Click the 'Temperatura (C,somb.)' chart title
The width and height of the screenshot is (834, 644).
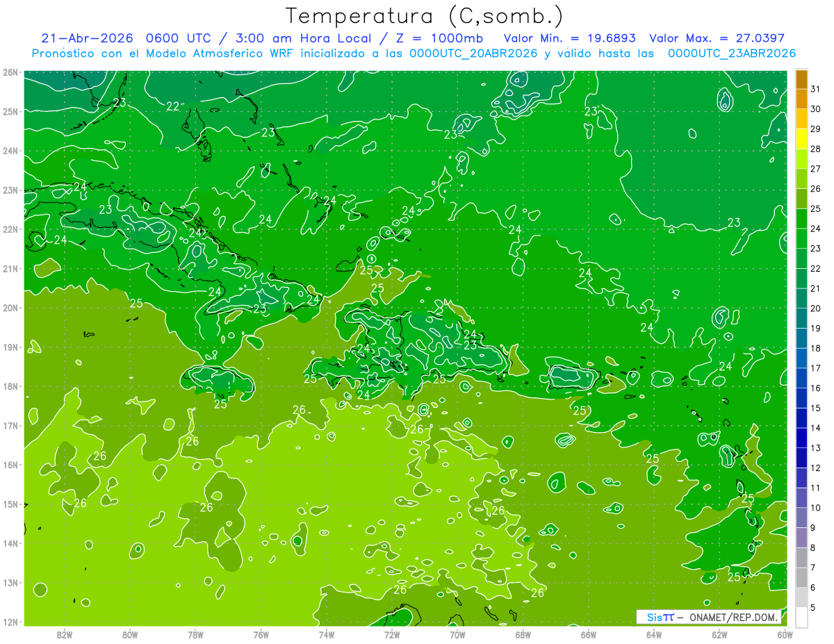(424, 15)
